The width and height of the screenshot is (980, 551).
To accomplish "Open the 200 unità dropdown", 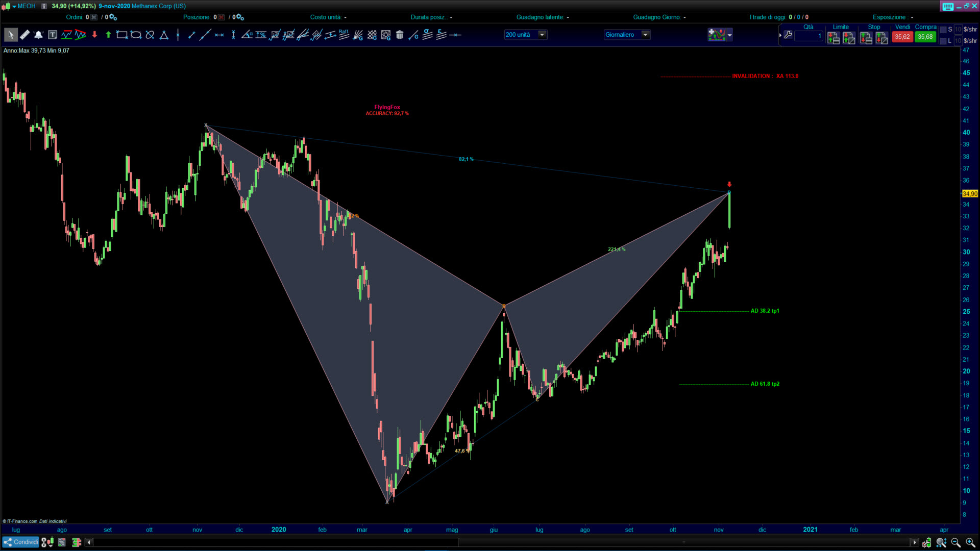I will point(542,35).
